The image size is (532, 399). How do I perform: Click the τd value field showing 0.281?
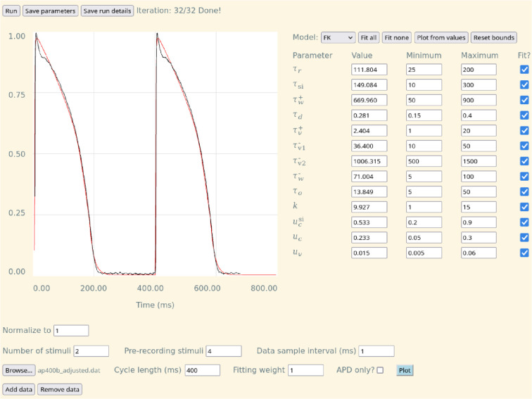click(369, 115)
